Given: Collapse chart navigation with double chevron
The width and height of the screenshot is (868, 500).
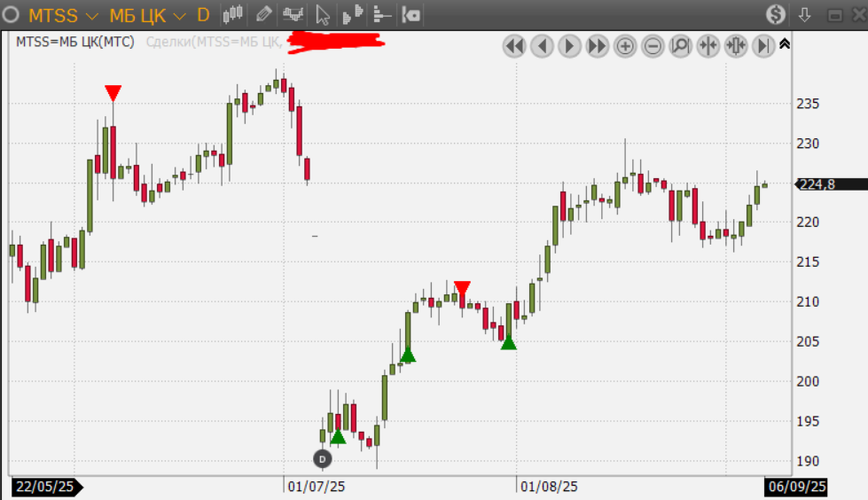Looking at the screenshot, I should (x=785, y=44).
